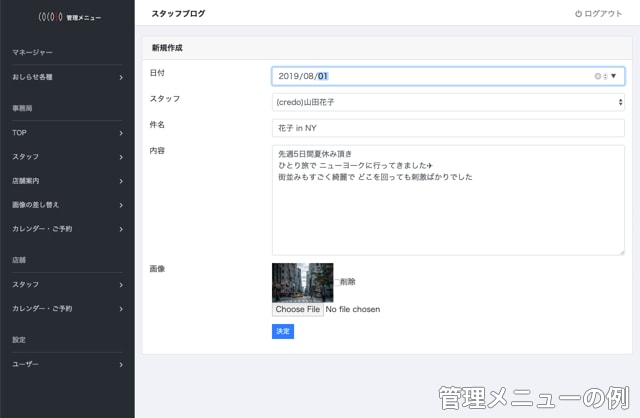Open the 画像の差し替え sidebar menu
The height and width of the screenshot is (418, 640).
point(67,205)
